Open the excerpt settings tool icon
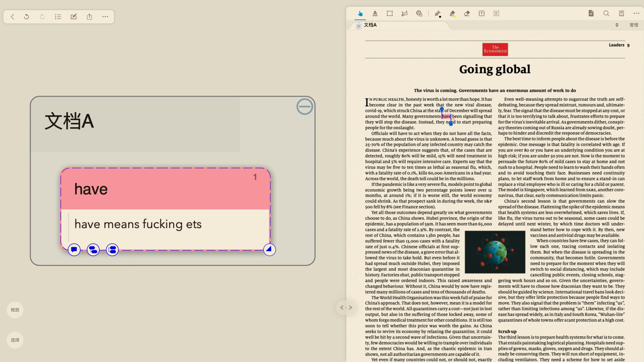Image resolution: width=644 pixels, height=362 pixels. [x=419, y=14]
